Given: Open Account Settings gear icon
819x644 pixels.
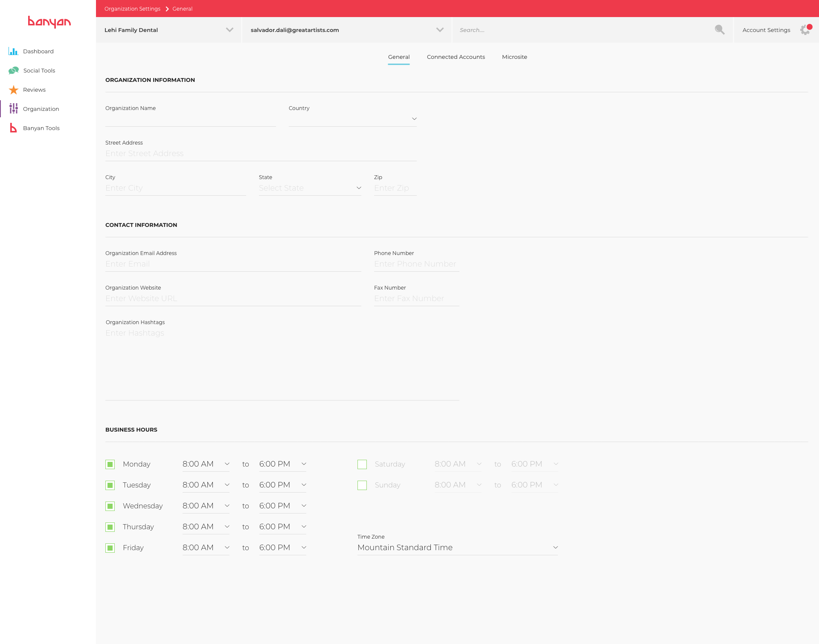Looking at the screenshot, I should [805, 30].
